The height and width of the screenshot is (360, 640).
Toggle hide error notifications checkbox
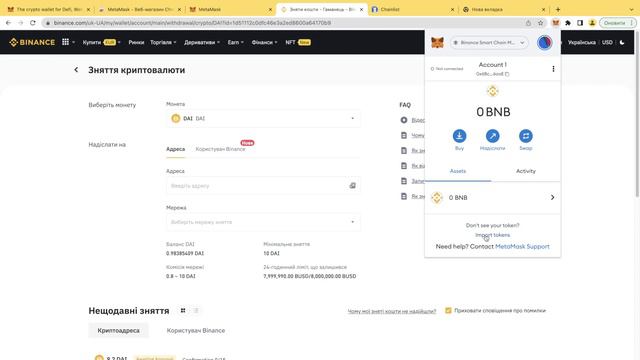pos(448,311)
